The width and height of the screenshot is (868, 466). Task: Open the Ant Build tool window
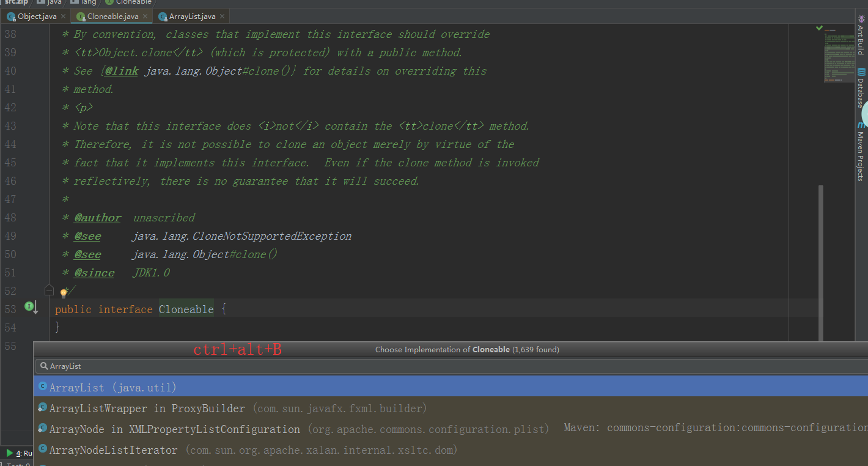click(861, 35)
